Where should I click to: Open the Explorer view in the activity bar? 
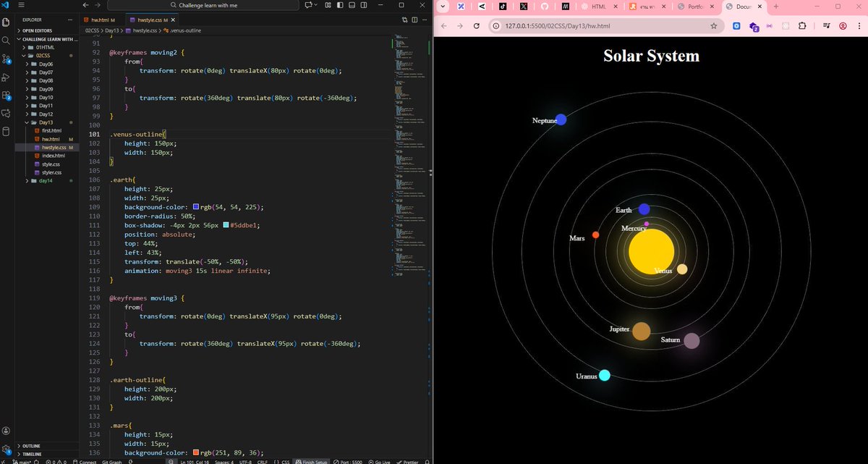point(7,22)
